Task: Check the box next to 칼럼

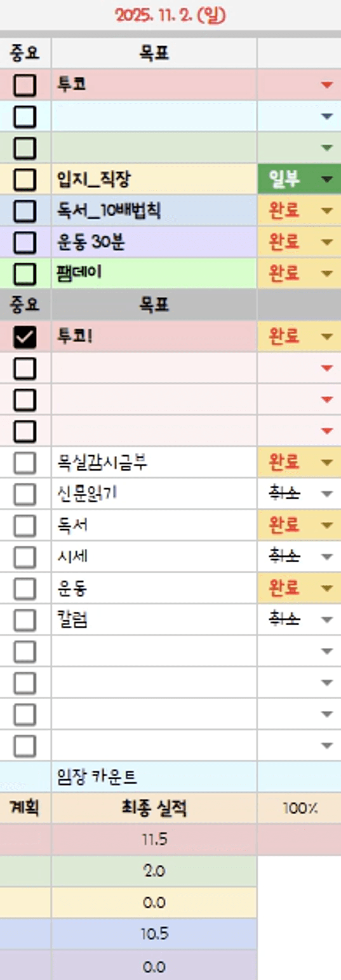Action: 25,620
